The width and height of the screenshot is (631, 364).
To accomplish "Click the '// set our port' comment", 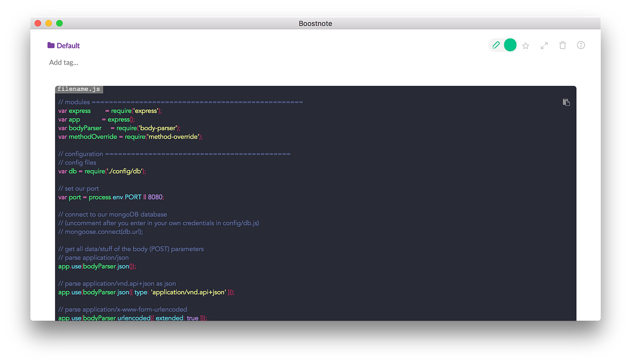I will coord(78,189).
